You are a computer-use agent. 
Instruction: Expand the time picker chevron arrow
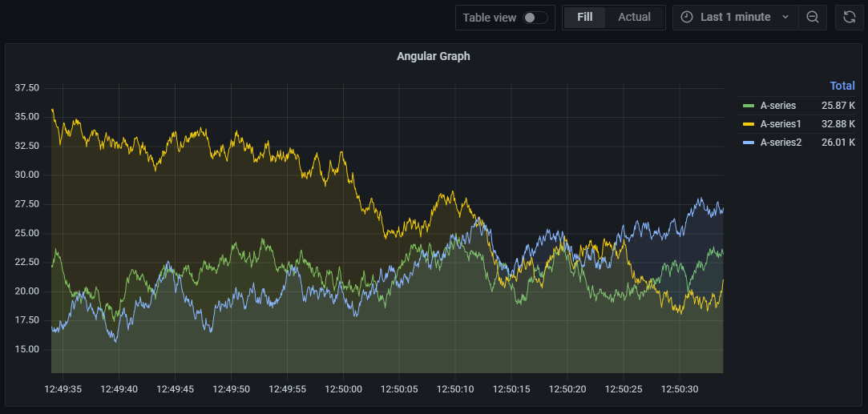coord(785,17)
